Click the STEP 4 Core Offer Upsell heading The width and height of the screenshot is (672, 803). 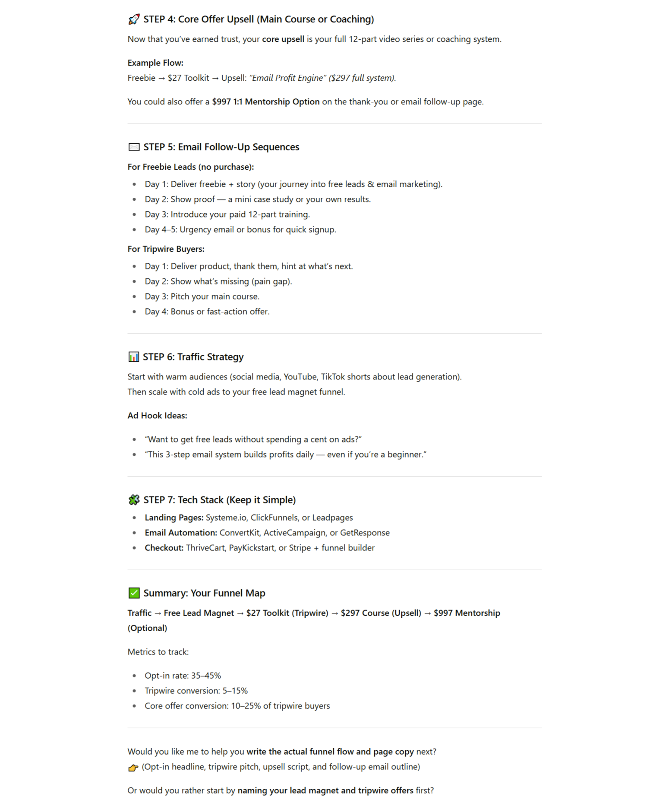259,19
